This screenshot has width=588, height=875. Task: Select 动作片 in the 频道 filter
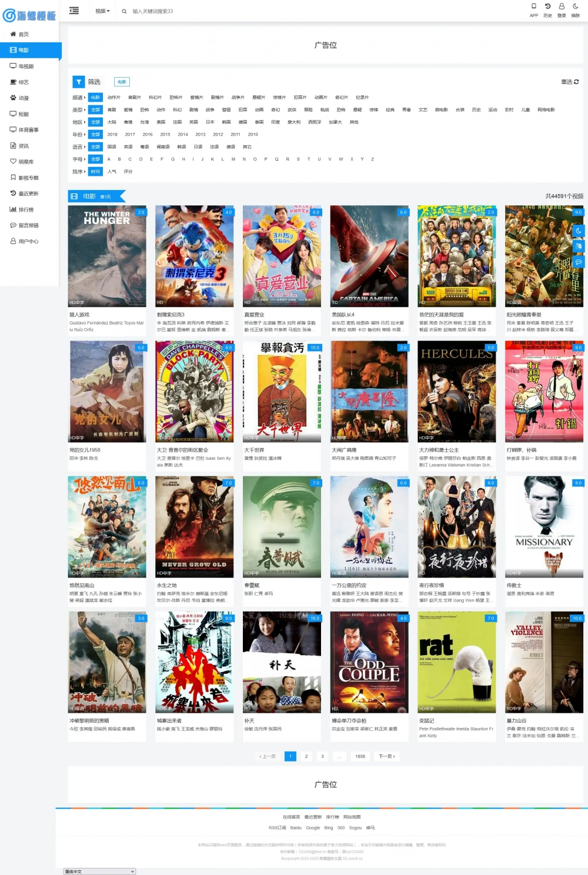113,98
